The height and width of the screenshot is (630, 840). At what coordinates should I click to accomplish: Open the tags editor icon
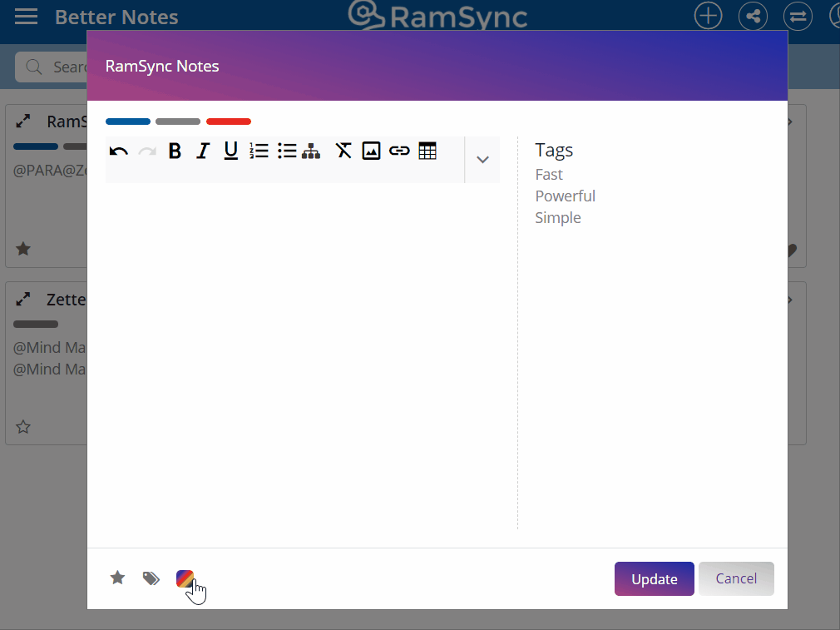pos(151,578)
